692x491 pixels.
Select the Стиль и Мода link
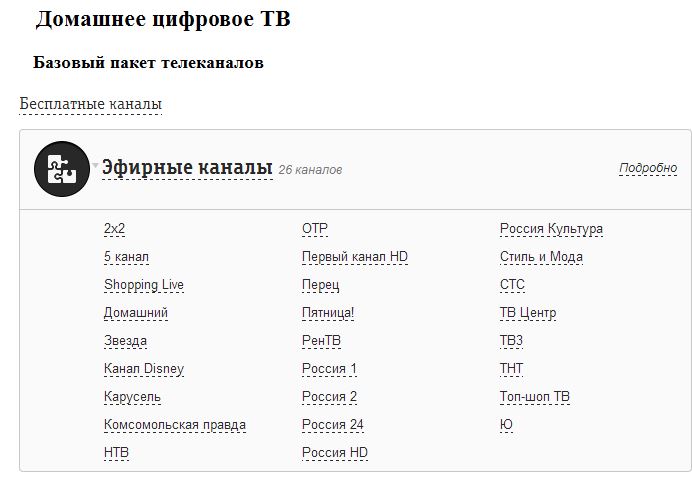click(x=541, y=257)
